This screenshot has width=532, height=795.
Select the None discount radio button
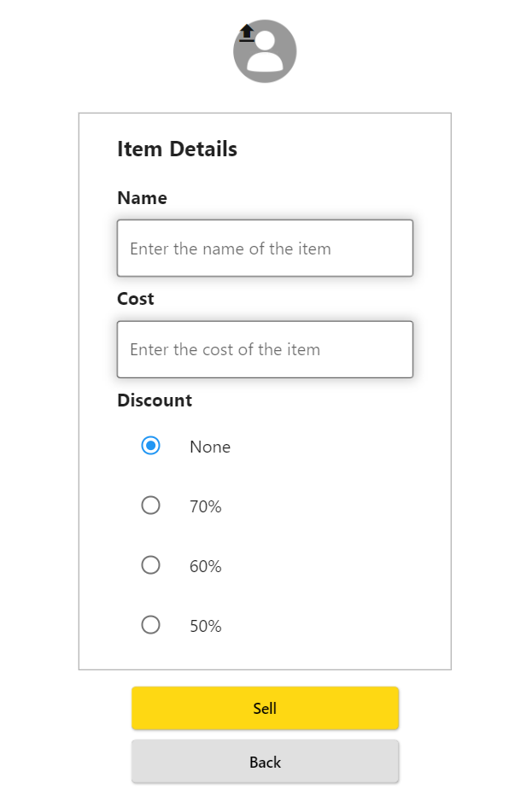[x=150, y=446]
